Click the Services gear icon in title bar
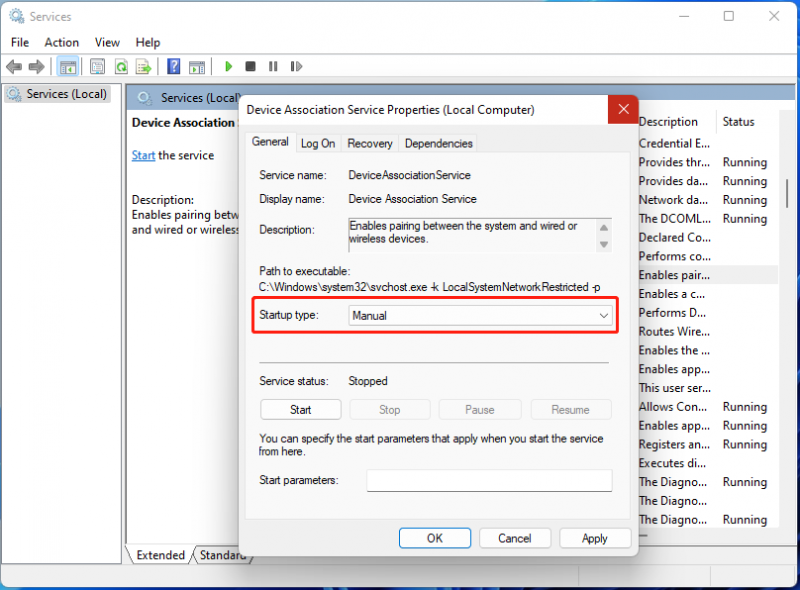 17,16
